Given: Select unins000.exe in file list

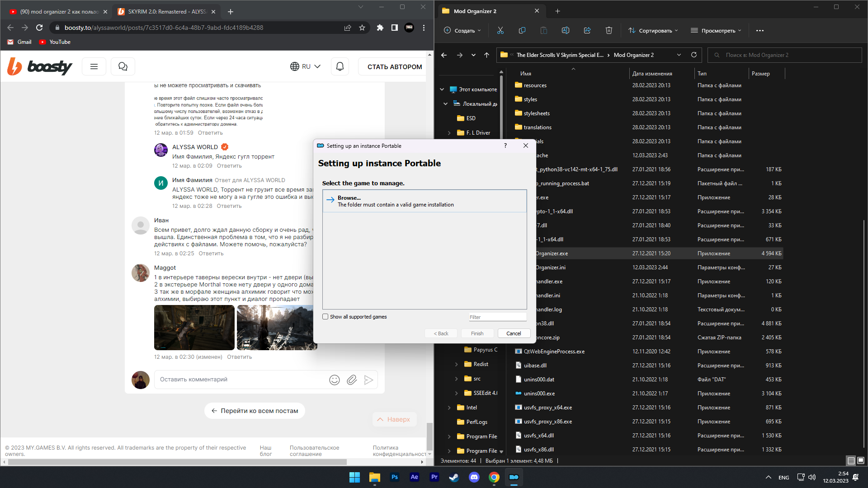Looking at the screenshot, I should click(x=539, y=394).
